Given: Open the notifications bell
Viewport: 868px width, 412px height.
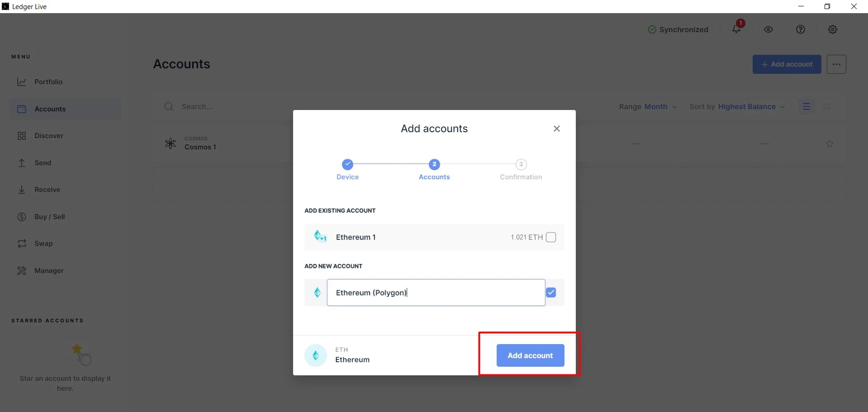Looking at the screenshot, I should (736, 29).
